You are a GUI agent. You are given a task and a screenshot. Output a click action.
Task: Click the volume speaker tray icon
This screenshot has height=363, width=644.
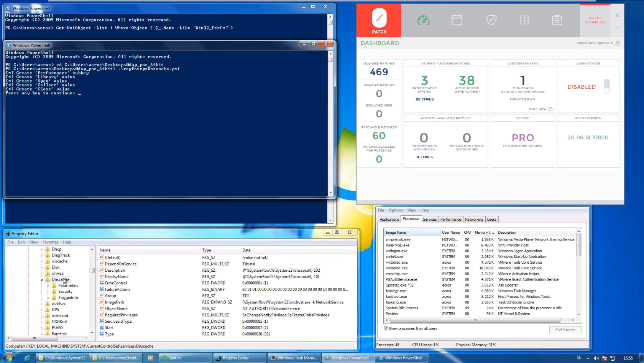(x=596, y=358)
